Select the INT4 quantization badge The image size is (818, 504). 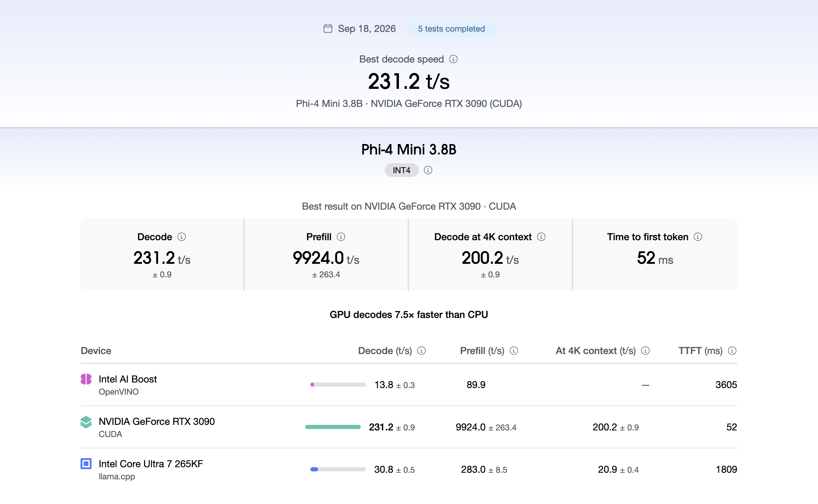click(401, 170)
